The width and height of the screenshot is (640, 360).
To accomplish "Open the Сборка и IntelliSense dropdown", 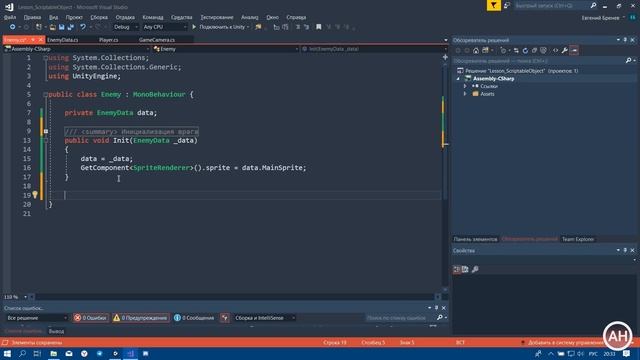I will (x=264, y=318).
